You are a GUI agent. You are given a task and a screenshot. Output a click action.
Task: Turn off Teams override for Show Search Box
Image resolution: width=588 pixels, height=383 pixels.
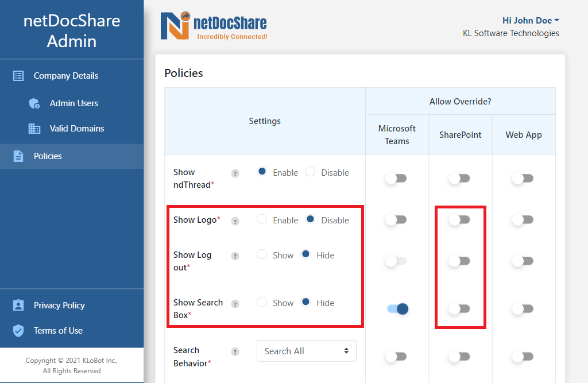(x=397, y=309)
